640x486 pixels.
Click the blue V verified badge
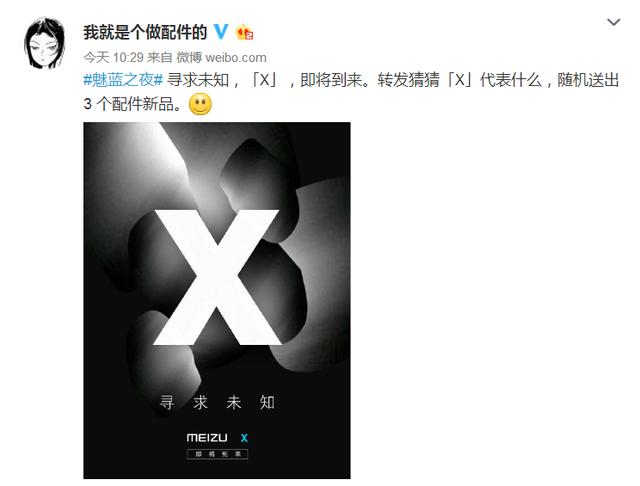pos(221,32)
